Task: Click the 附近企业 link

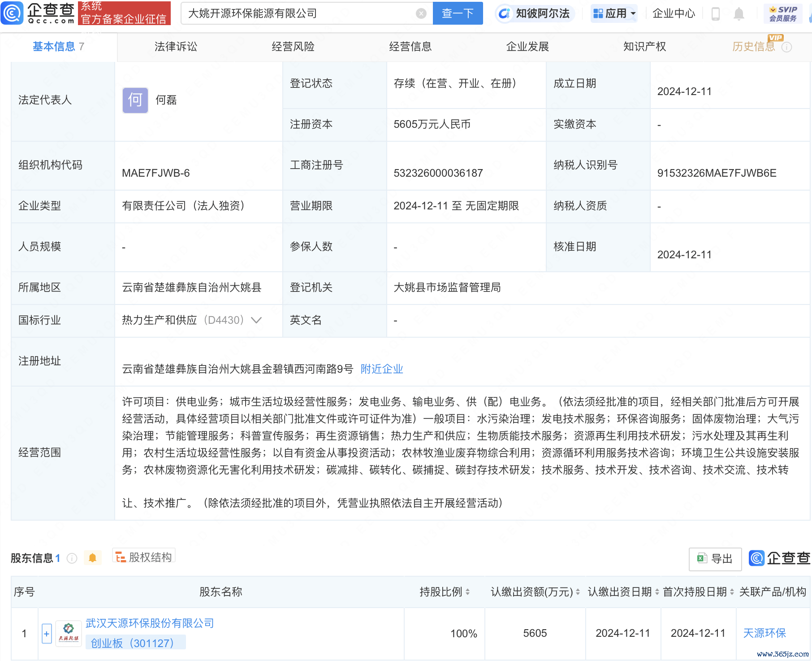Action: click(382, 369)
